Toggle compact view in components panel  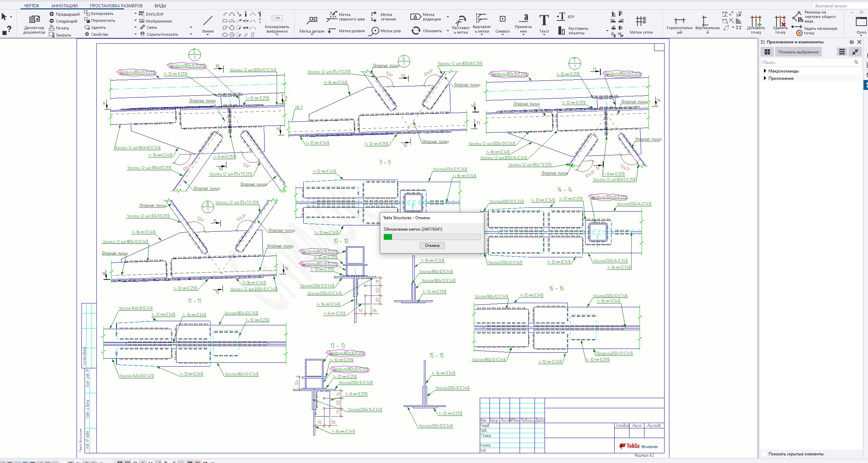click(855, 52)
